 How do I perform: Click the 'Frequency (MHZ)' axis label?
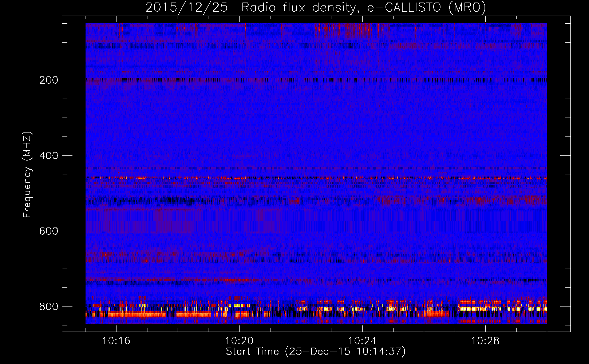click(x=27, y=175)
